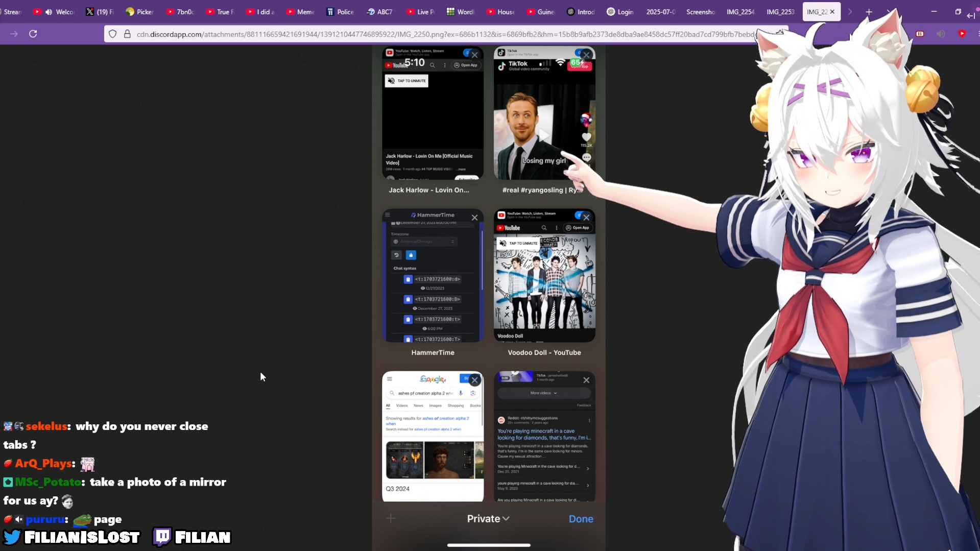Close the Ryan Gosling TikTok tab card
This screenshot has width=980, height=551.
pyautogui.click(x=586, y=55)
